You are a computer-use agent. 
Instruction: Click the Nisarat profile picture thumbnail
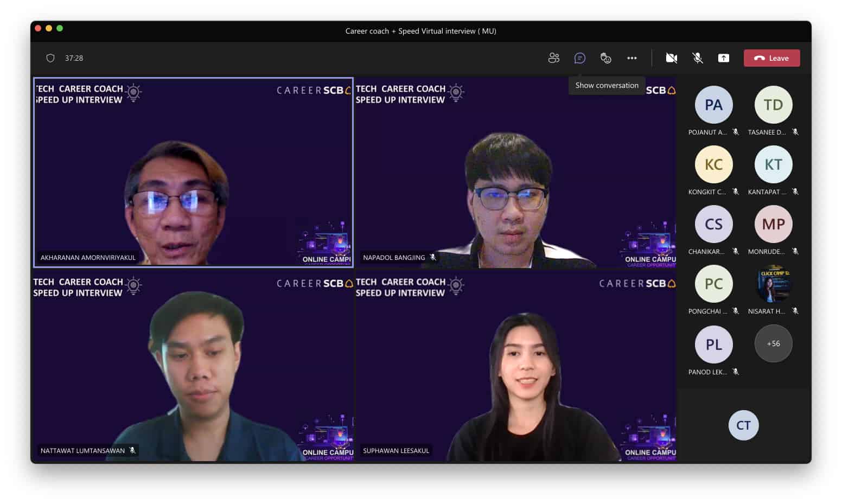(773, 284)
